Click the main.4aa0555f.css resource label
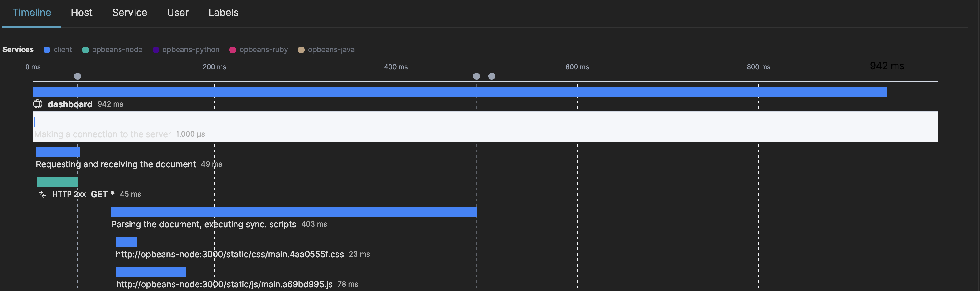Viewport: 980px width, 291px height. coord(230,254)
